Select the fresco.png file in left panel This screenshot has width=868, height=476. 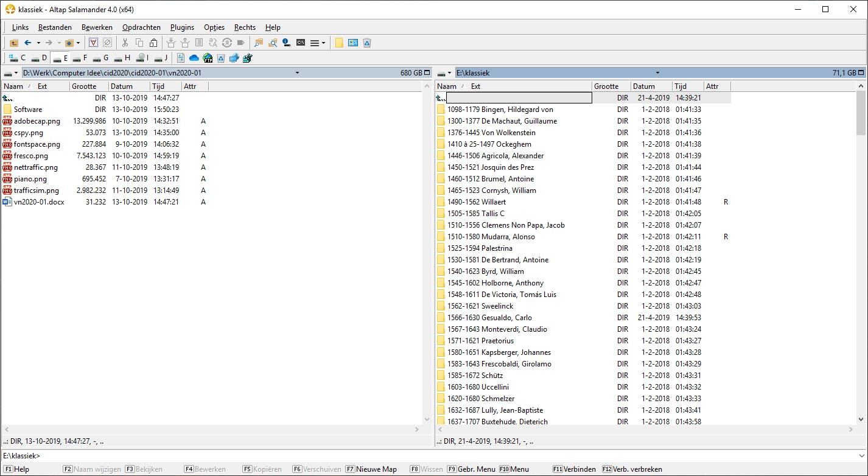[x=31, y=156]
